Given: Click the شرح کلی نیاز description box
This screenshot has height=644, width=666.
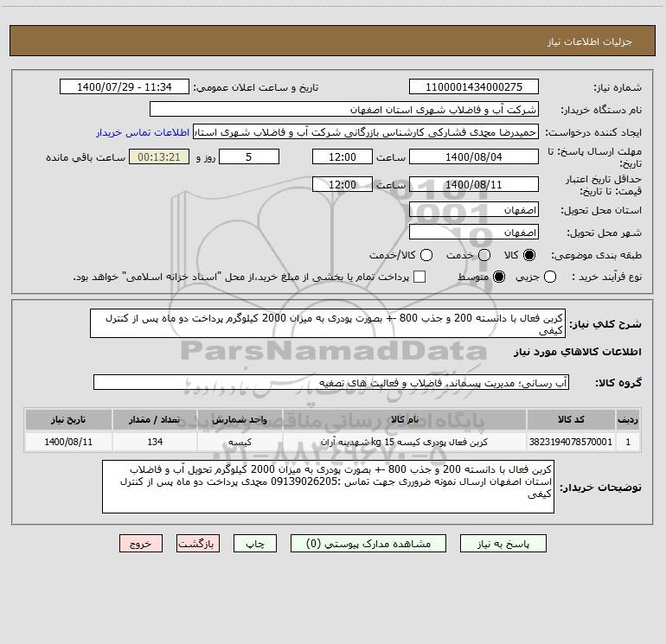Looking at the screenshot, I should click(328, 323).
